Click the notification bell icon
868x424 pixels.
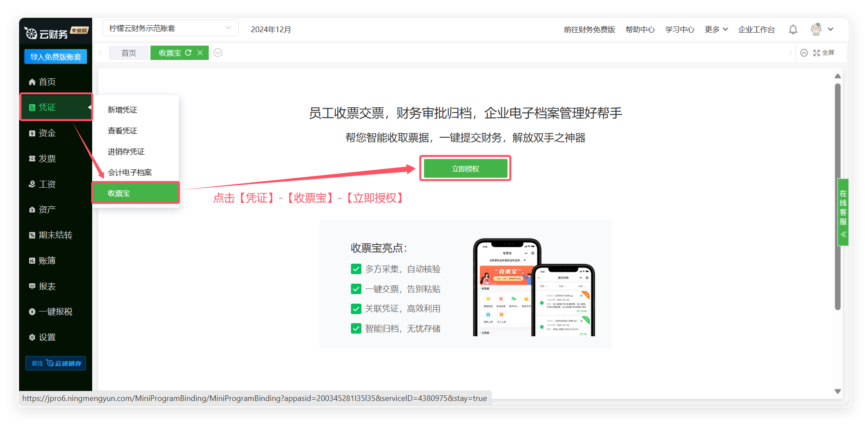click(x=793, y=30)
